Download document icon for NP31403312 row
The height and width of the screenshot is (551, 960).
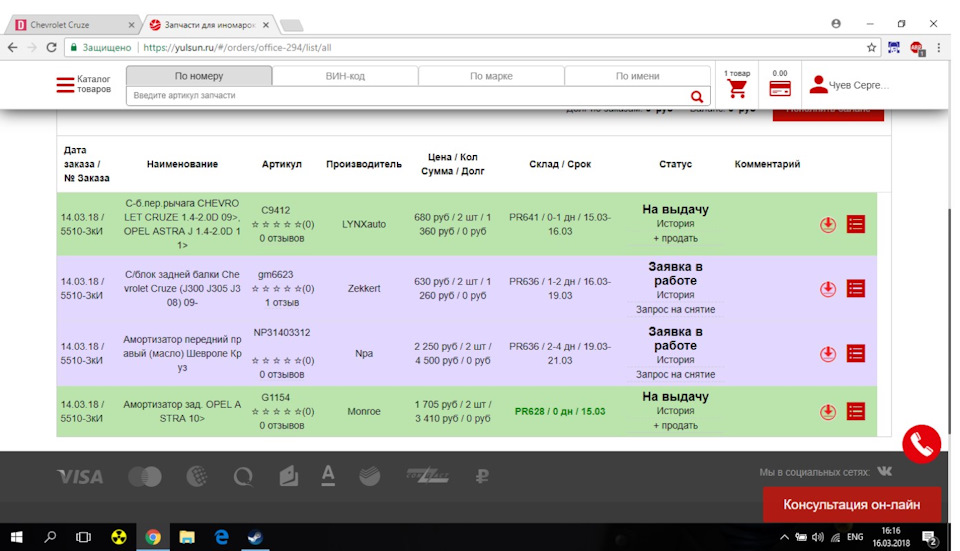click(x=828, y=354)
